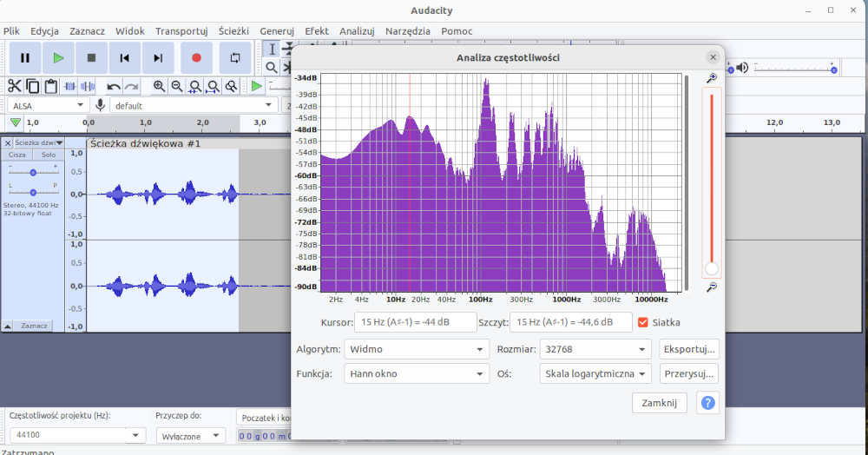Open the Funkcja Hann okno dropdown
The image size is (868, 455).
pyautogui.click(x=417, y=373)
